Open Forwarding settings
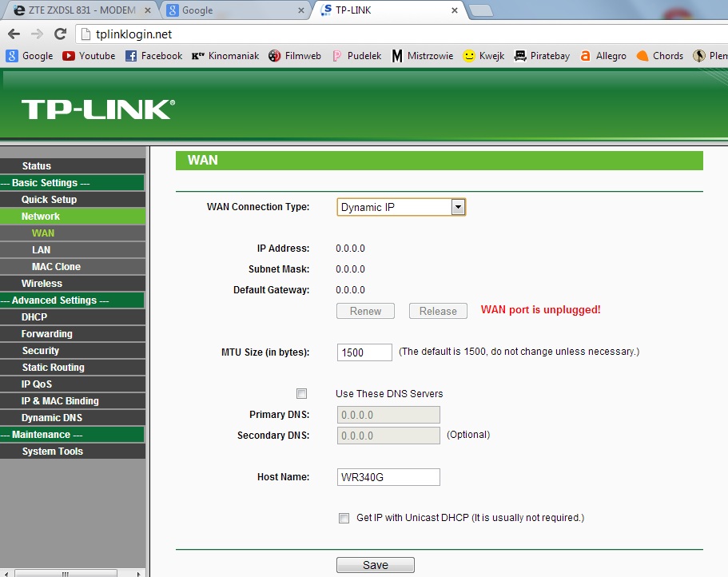This screenshot has width=728, height=577. [x=73, y=334]
